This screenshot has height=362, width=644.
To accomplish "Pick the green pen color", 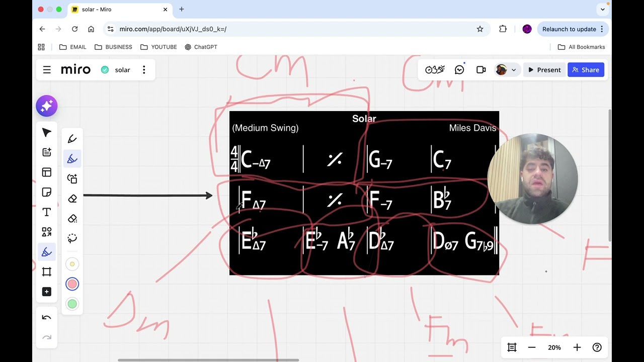I will click(72, 304).
